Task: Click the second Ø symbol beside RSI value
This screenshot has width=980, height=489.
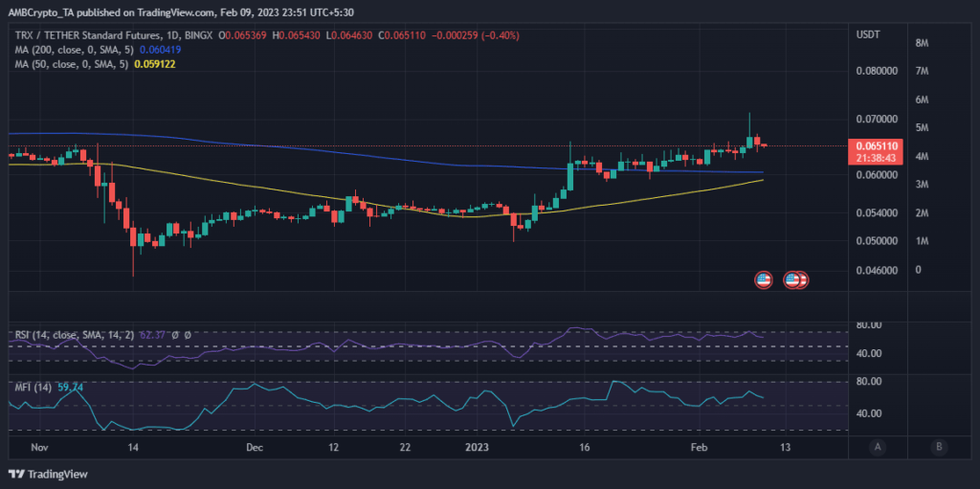Action: [188, 335]
